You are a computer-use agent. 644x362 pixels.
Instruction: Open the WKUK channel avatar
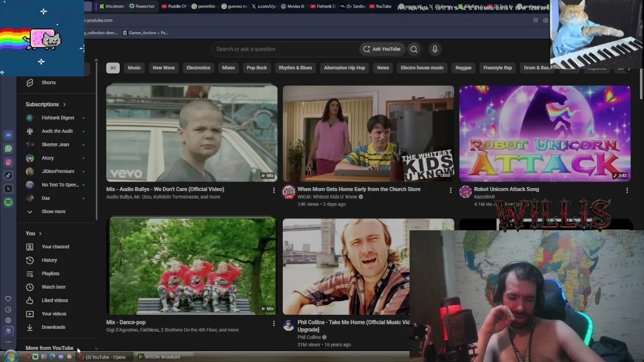click(x=289, y=192)
